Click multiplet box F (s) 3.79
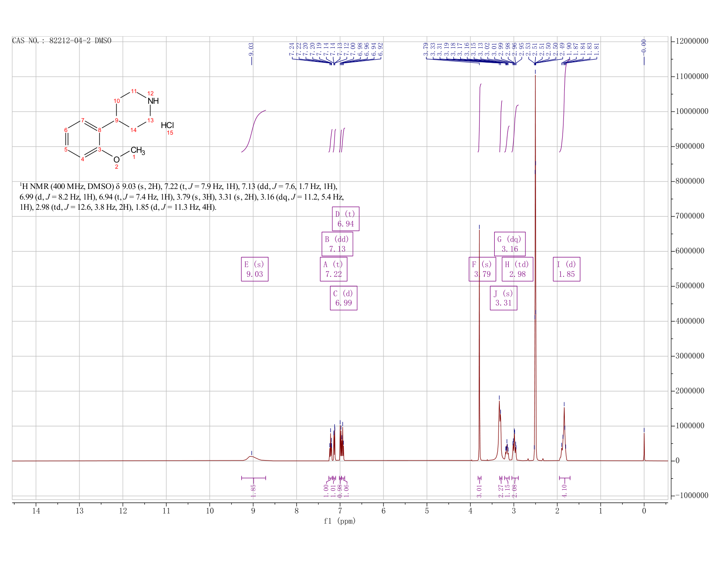The width and height of the screenshot is (728, 563). pos(482,269)
